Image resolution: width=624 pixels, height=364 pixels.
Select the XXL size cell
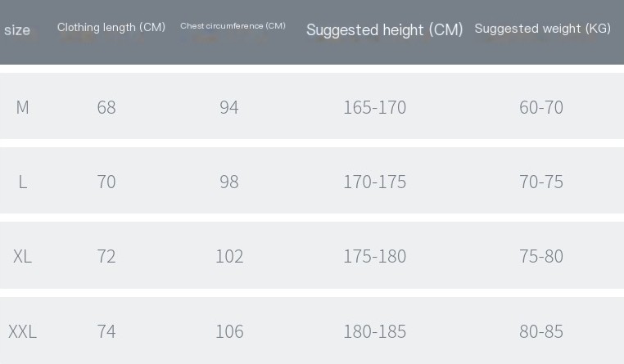tap(22, 331)
